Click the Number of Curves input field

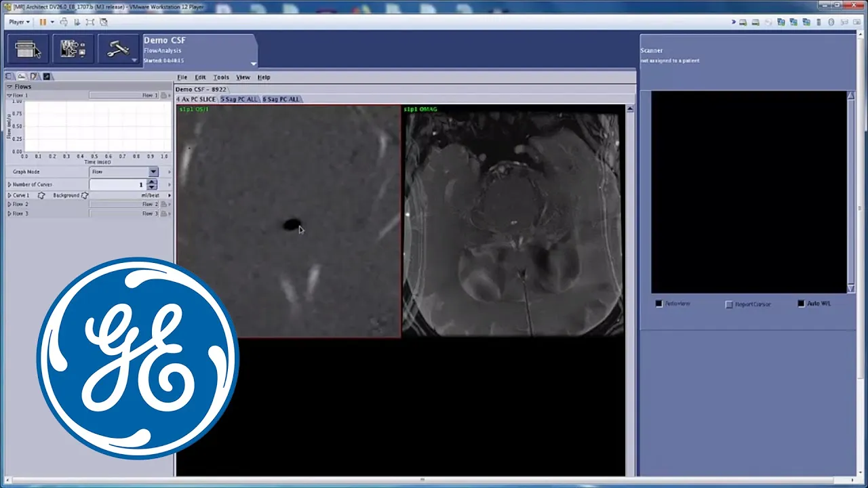click(118, 184)
